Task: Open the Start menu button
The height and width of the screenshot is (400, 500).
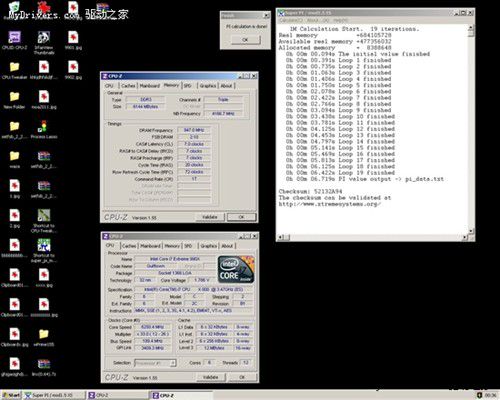Action: tap(11, 395)
